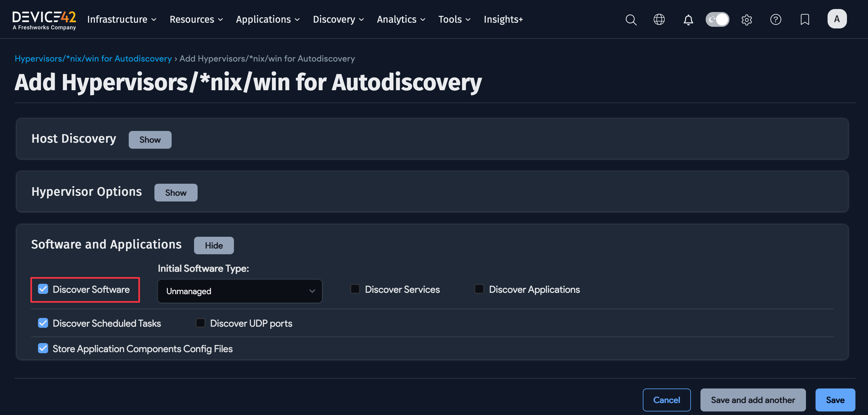The image size is (868, 415).
Task: Open the bookmarks icon
Action: pos(805,19)
